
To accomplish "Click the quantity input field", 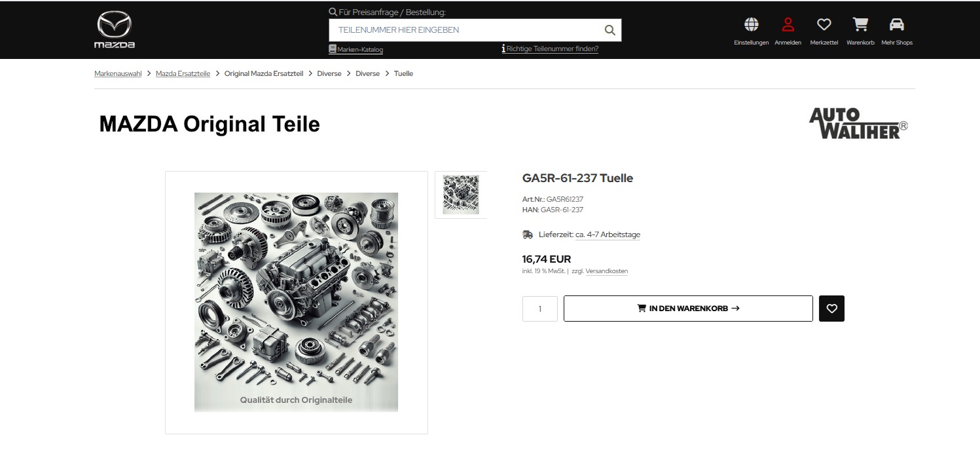I will pos(540,309).
